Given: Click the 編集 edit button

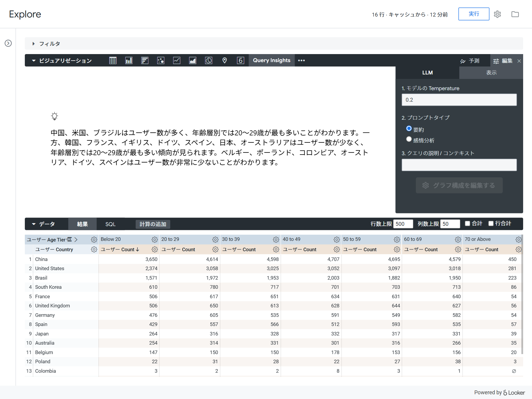Looking at the screenshot, I should click(x=503, y=61).
